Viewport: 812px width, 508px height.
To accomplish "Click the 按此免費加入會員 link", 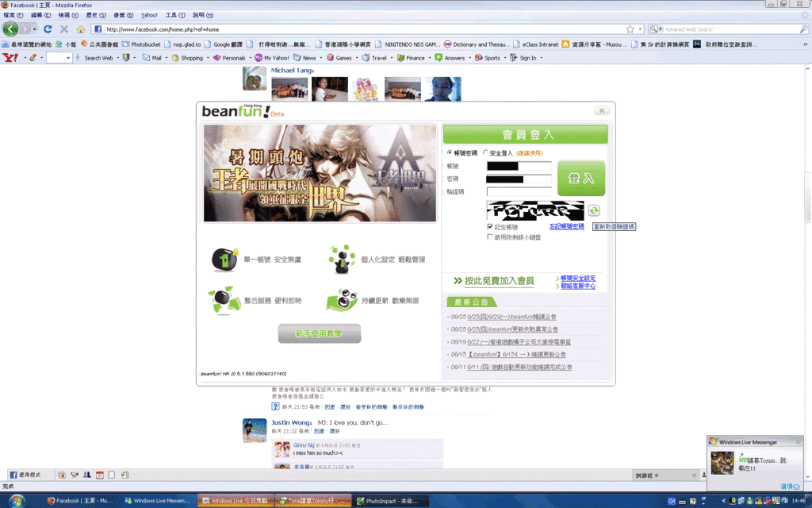I will tap(500, 281).
